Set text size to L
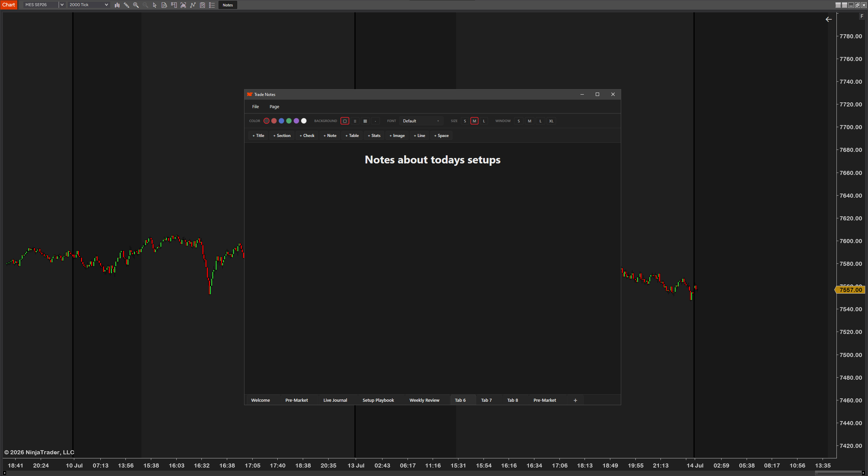The height and width of the screenshot is (476, 868). point(484,121)
